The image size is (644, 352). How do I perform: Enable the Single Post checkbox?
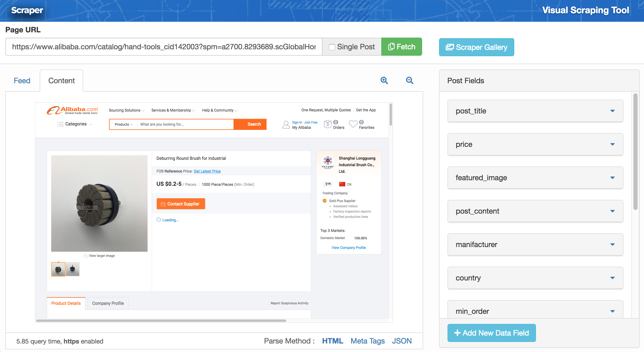332,47
